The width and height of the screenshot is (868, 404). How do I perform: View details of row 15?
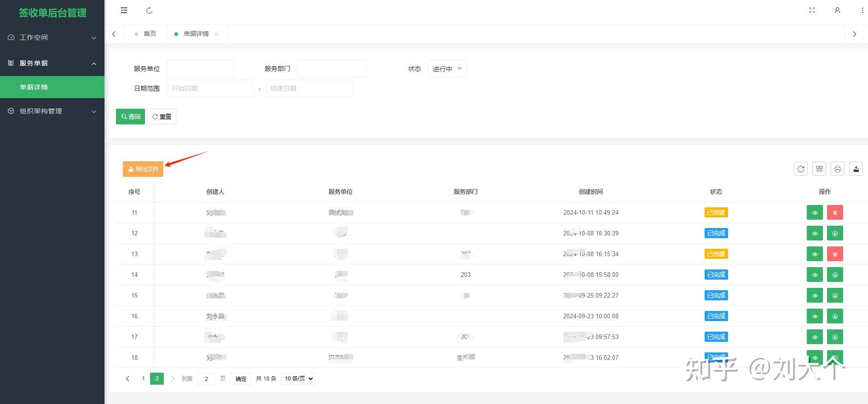pyautogui.click(x=815, y=296)
